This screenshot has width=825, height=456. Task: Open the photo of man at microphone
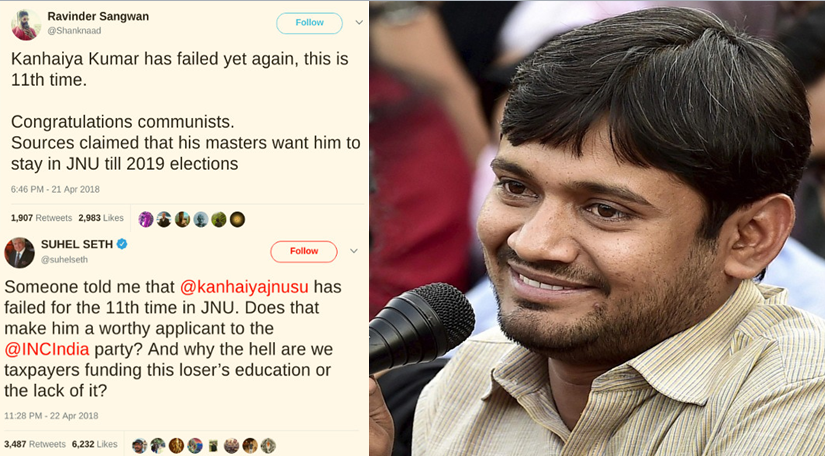click(x=597, y=228)
